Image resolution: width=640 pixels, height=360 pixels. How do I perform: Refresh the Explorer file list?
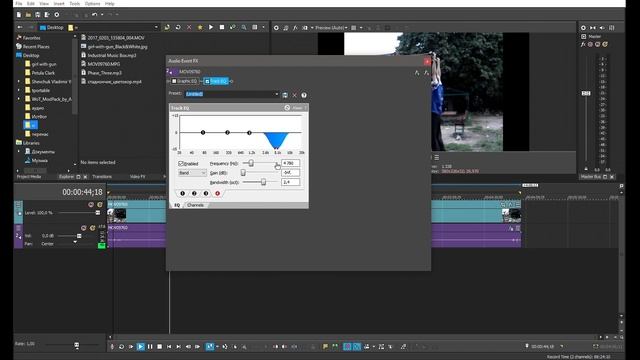[x=178, y=27]
